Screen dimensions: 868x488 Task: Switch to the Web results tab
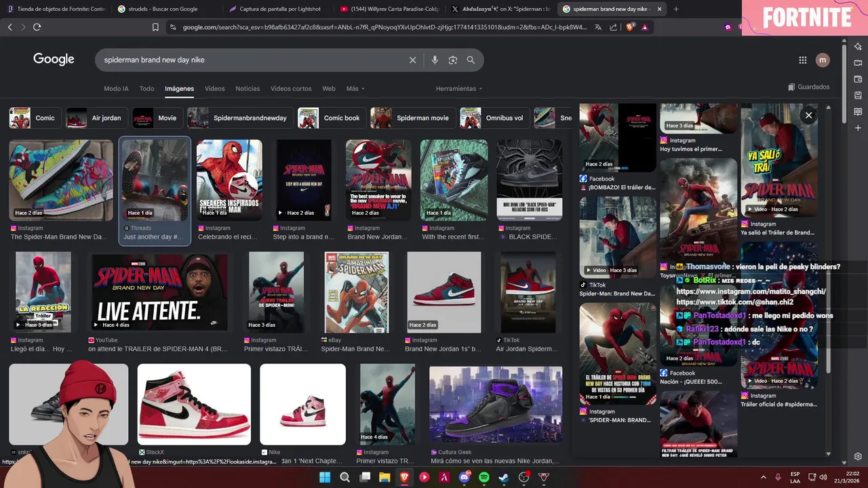(329, 89)
